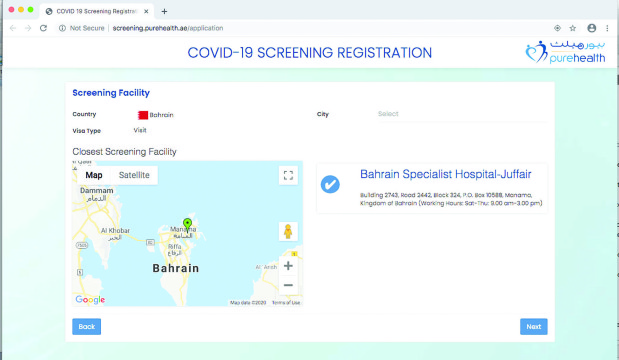Image resolution: width=619 pixels, height=360 pixels.
Task: Open the Terms of Use map link
Action: coord(286,303)
